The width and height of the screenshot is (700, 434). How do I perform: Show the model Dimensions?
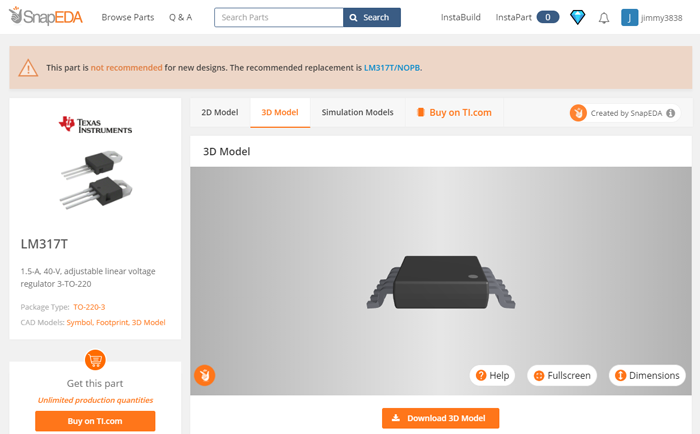tap(646, 376)
